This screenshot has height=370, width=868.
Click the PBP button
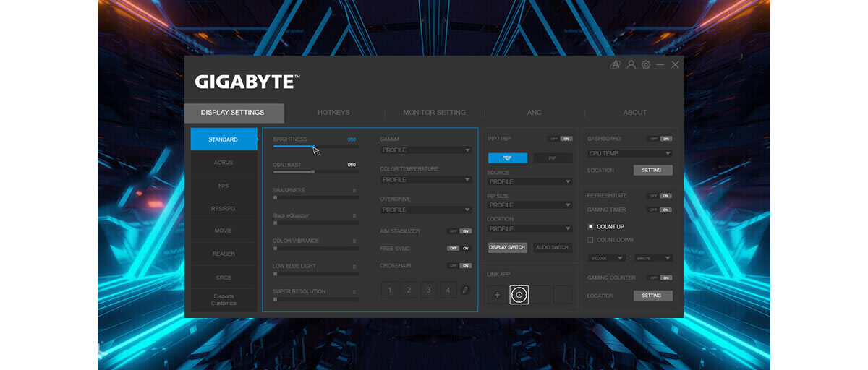pos(508,158)
